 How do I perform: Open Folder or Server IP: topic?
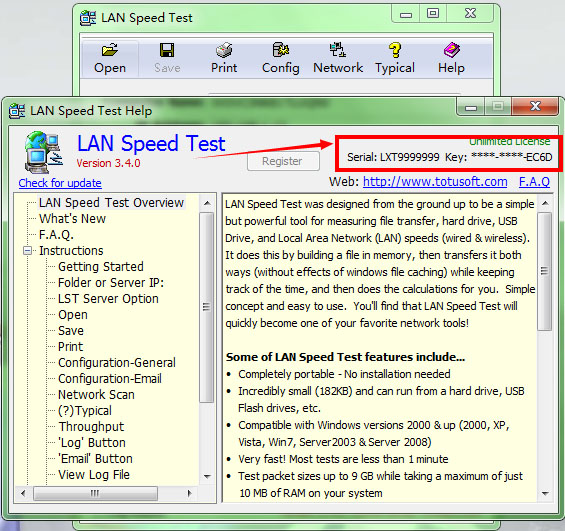click(x=111, y=282)
